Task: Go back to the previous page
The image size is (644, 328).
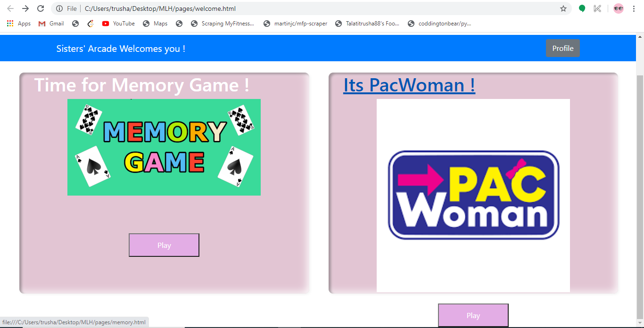Action: pos(10,8)
